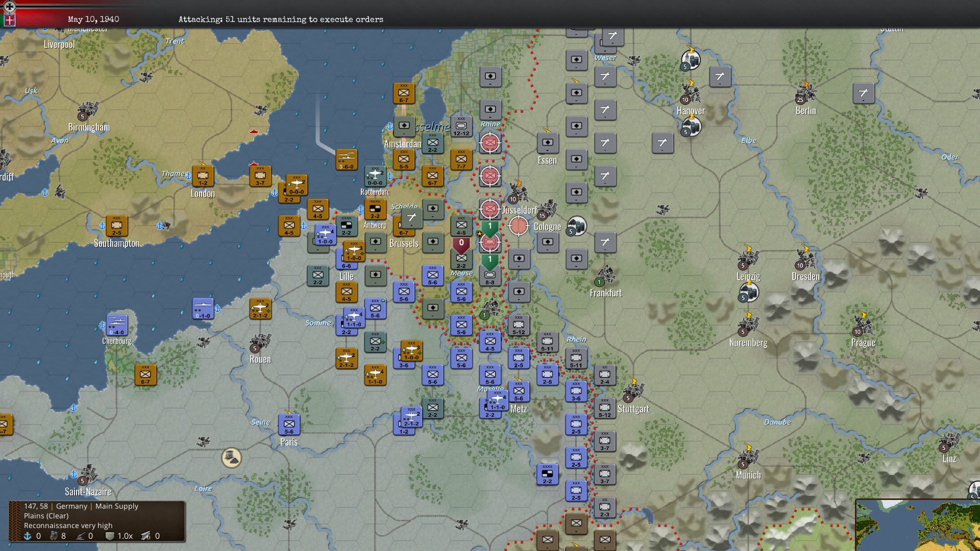
Task: Click the Brussels city label
Action: [404, 243]
